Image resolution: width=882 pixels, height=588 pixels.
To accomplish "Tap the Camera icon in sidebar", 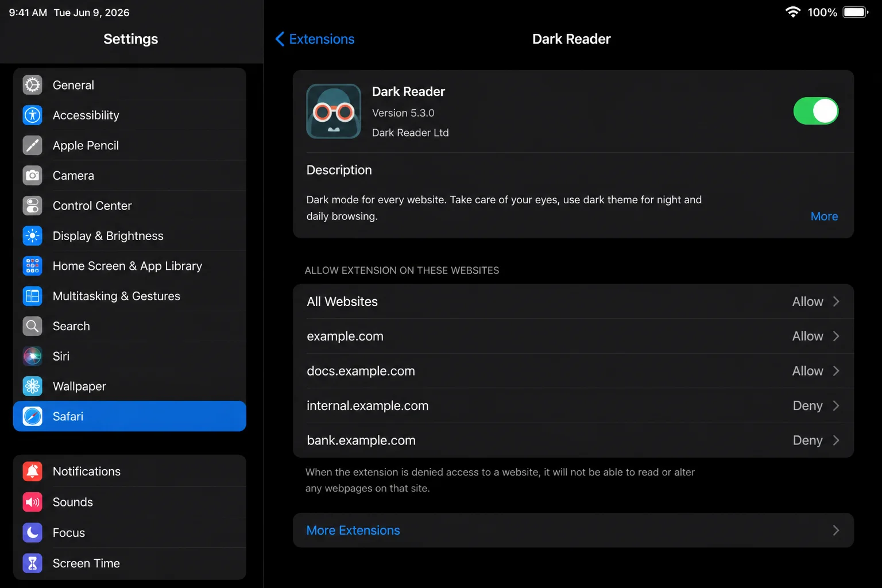I will (33, 175).
